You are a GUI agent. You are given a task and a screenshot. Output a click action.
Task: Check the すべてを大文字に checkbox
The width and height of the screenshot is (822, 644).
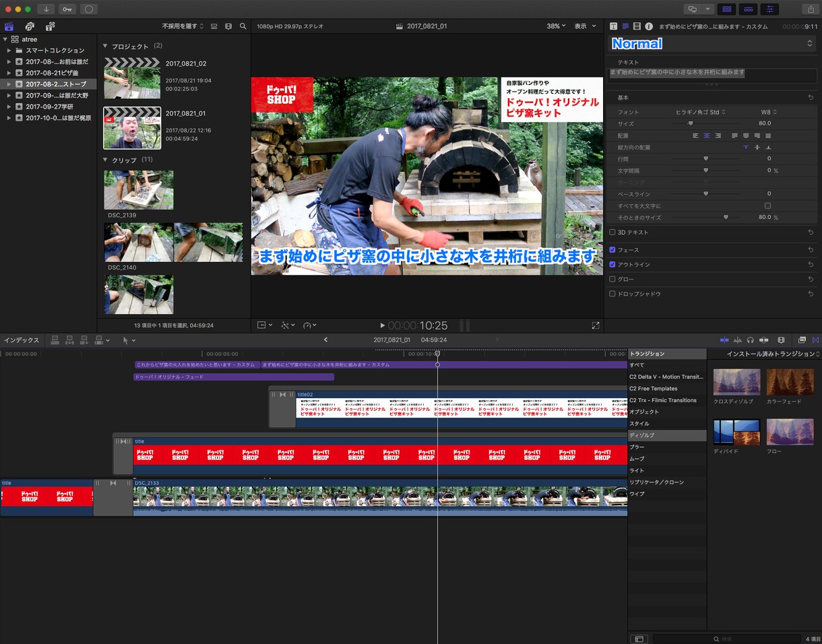click(767, 205)
